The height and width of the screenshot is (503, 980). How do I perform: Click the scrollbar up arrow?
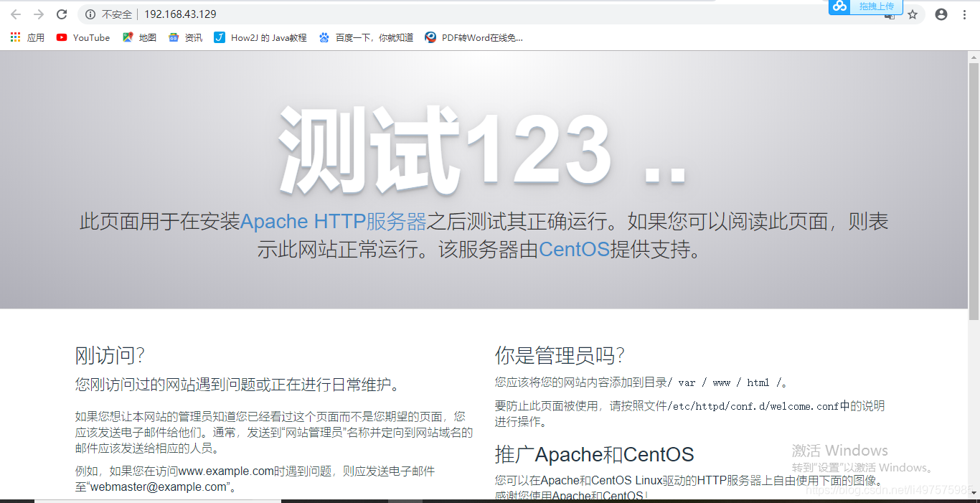[x=974, y=56]
